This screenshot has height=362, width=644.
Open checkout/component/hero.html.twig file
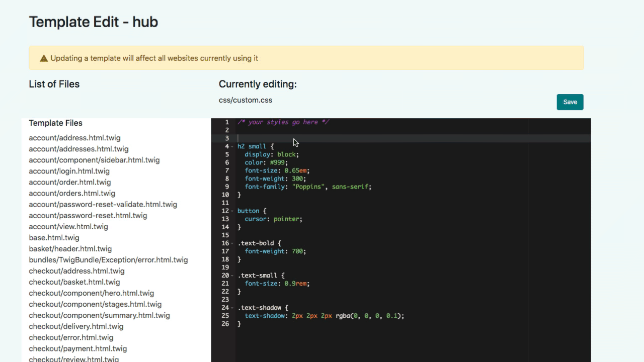pyautogui.click(x=92, y=293)
